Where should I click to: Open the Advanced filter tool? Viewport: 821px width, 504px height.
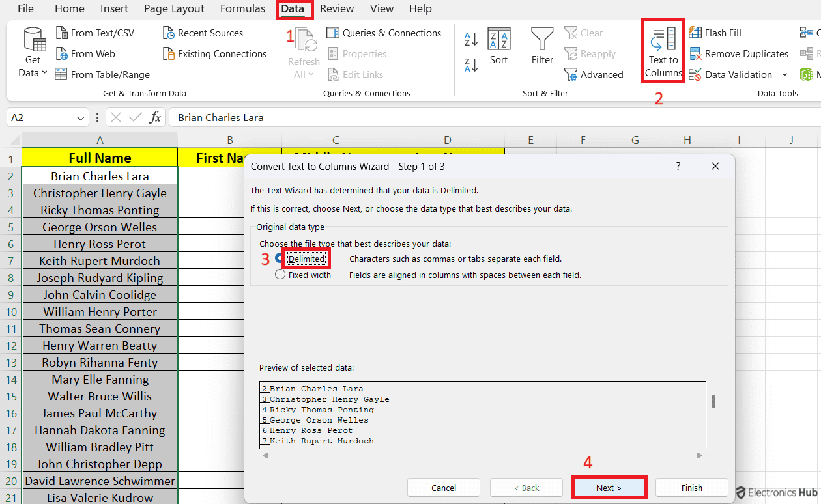tap(594, 74)
